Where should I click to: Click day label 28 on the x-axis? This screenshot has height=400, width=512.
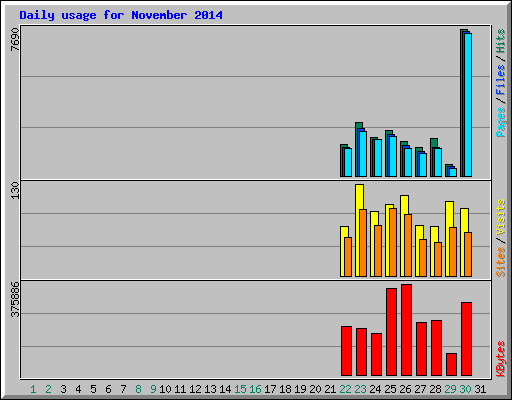[x=435, y=389]
